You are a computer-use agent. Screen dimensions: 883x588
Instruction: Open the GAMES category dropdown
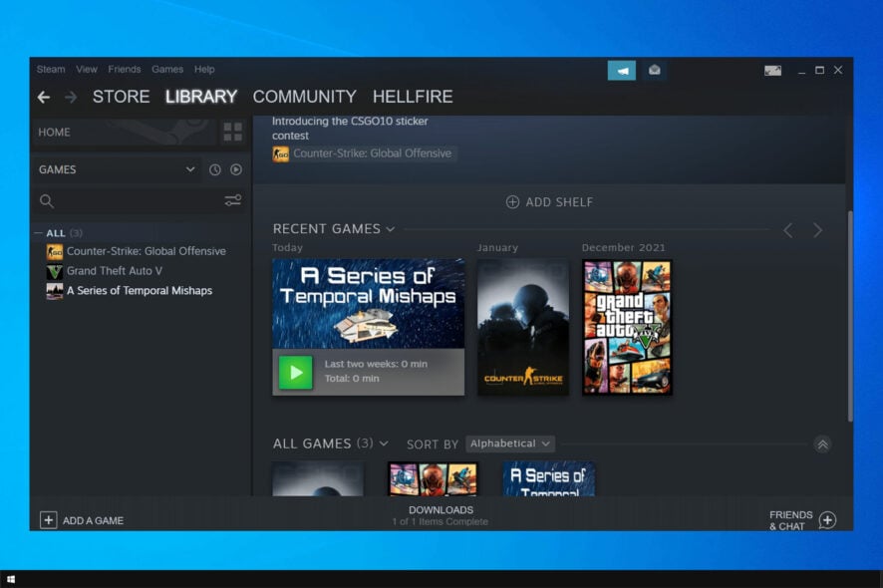[x=189, y=169]
